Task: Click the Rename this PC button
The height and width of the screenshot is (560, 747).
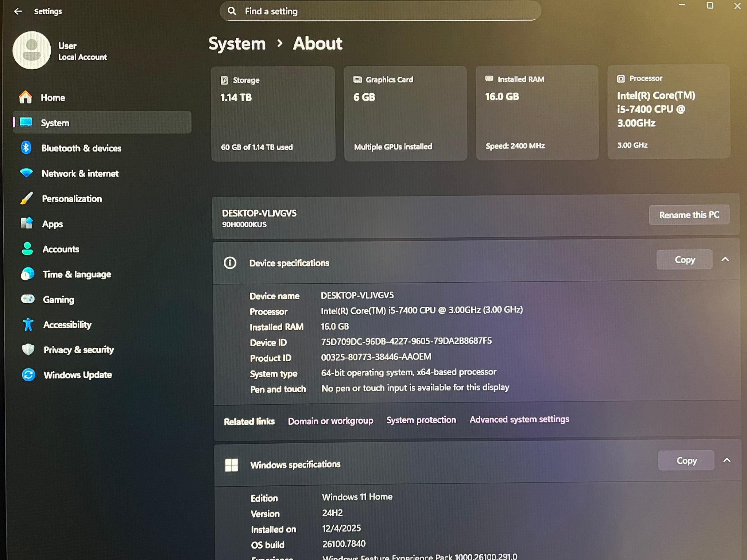Action: pyautogui.click(x=689, y=215)
